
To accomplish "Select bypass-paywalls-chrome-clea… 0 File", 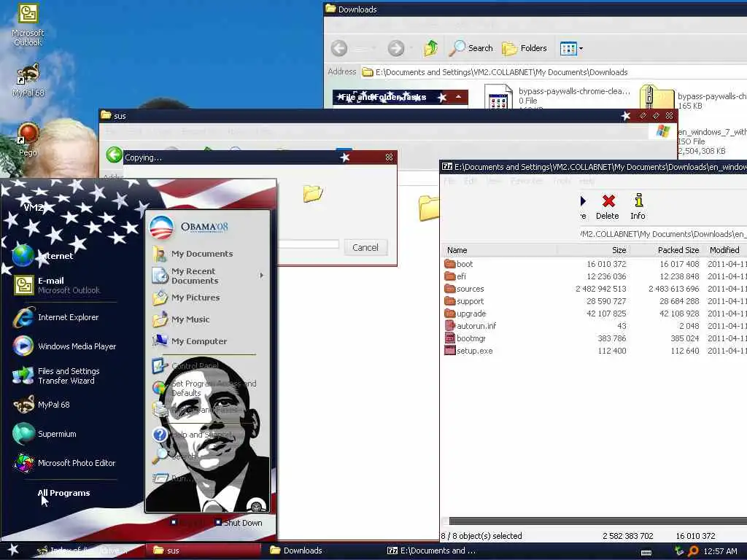I will point(557,96).
